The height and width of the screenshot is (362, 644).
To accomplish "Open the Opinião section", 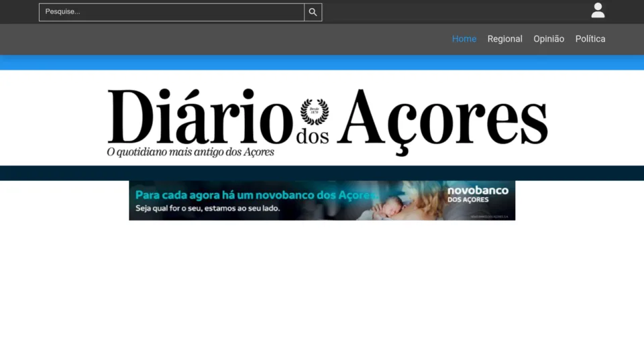I will (x=549, y=39).
